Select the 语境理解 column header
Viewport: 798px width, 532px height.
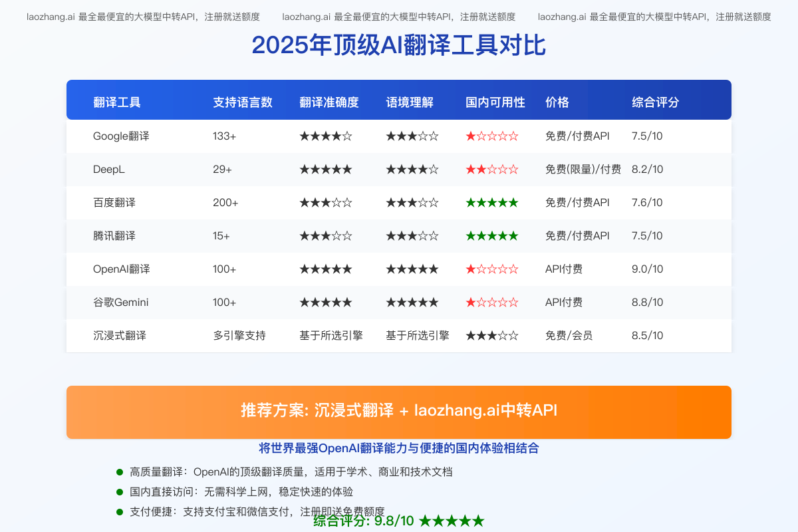pos(410,102)
